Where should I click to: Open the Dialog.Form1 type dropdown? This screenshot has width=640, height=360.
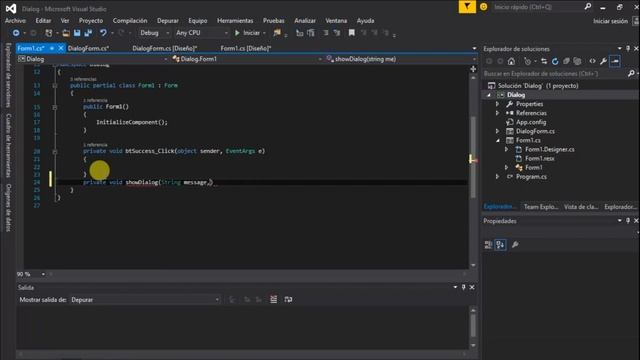[247, 59]
